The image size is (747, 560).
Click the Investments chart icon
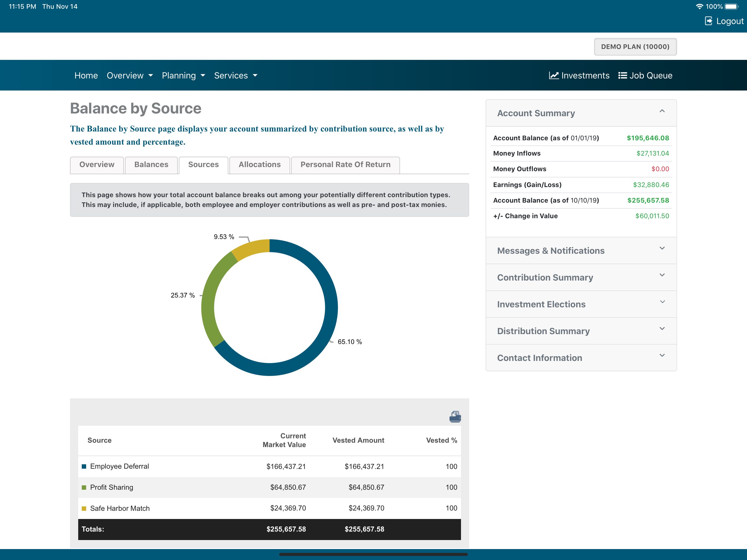[x=553, y=75]
